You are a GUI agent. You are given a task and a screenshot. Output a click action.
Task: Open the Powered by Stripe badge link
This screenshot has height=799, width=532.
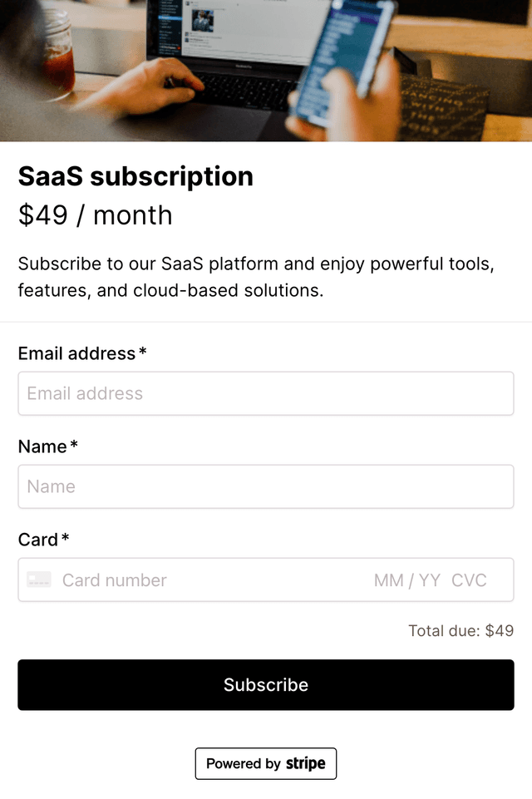[266, 763]
